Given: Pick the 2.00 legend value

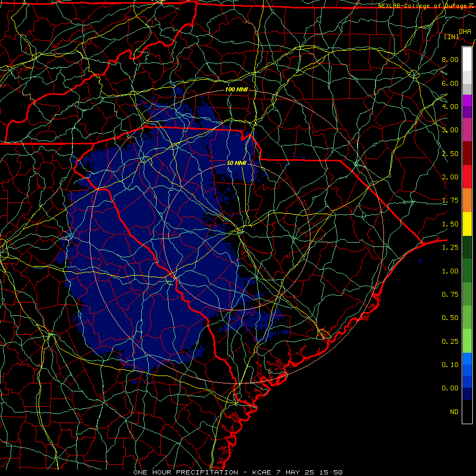Looking at the screenshot, I should click(x=450, y=177).
